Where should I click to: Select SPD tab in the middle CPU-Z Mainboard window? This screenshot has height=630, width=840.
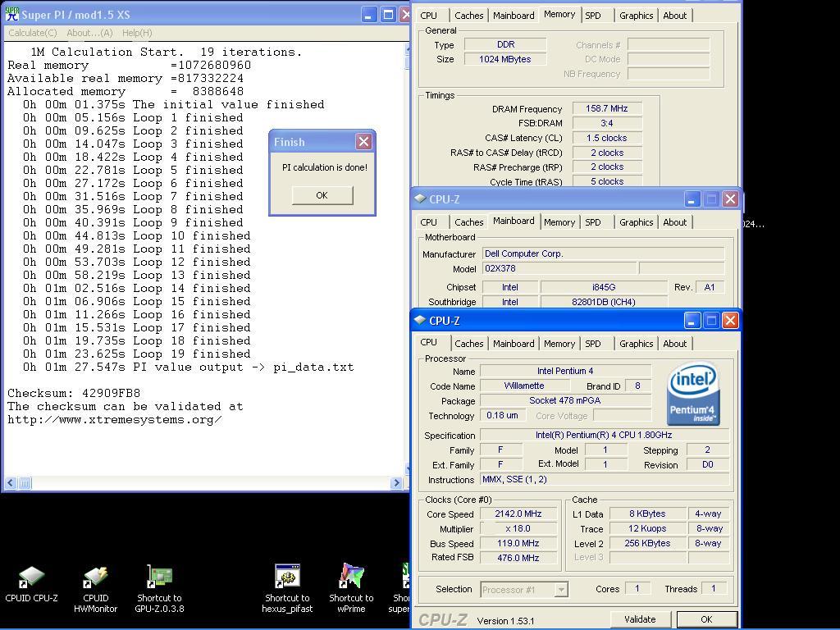[x=593, y=221]
